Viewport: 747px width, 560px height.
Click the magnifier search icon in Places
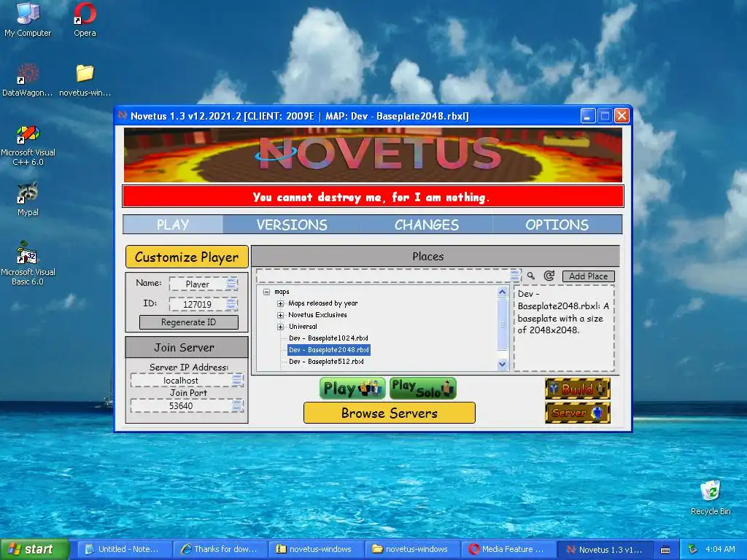[531, 276]
